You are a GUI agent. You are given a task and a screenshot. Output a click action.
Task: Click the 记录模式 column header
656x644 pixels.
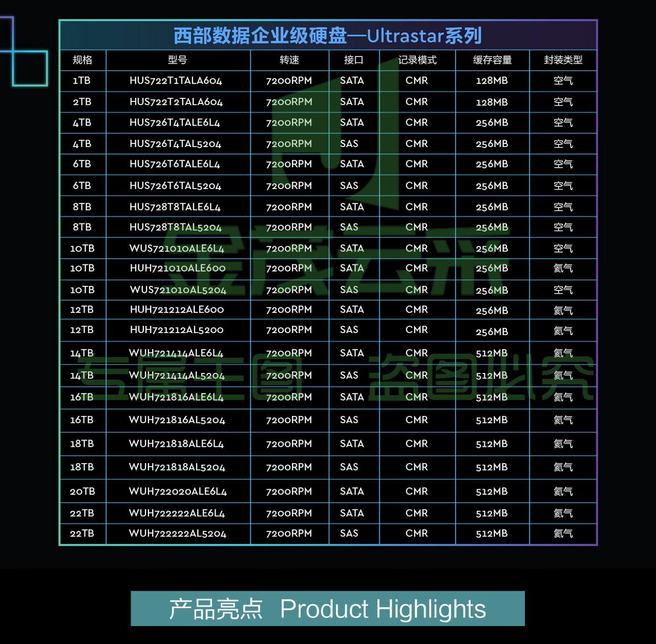coord(417,60)
